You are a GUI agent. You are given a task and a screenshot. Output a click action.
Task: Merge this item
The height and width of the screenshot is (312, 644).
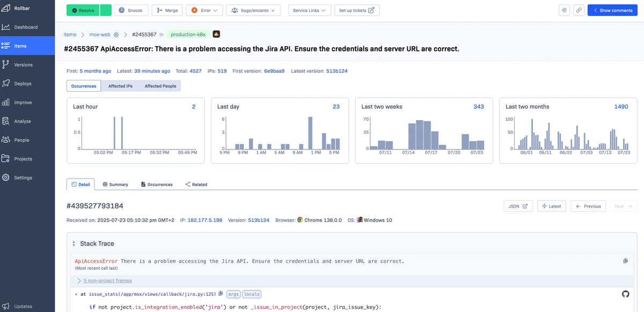point(167,10)
